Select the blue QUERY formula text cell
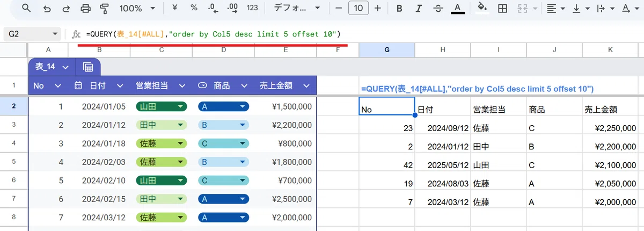Screen dimensions: 644x231 point(477,88)
